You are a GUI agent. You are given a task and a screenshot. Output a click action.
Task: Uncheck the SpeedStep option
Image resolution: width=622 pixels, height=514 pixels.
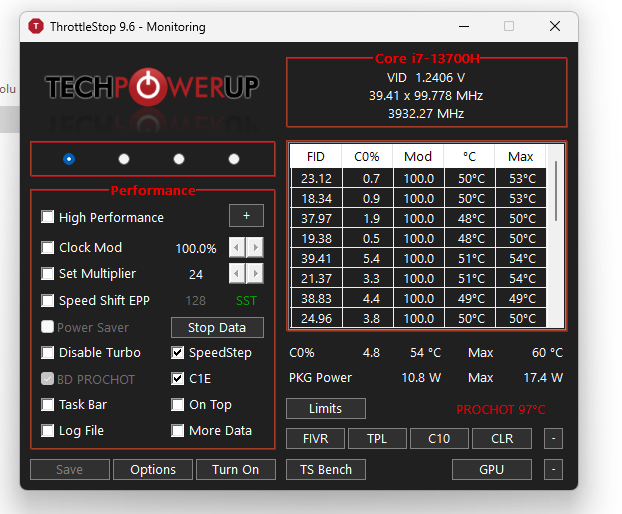(x=178, y=353)
